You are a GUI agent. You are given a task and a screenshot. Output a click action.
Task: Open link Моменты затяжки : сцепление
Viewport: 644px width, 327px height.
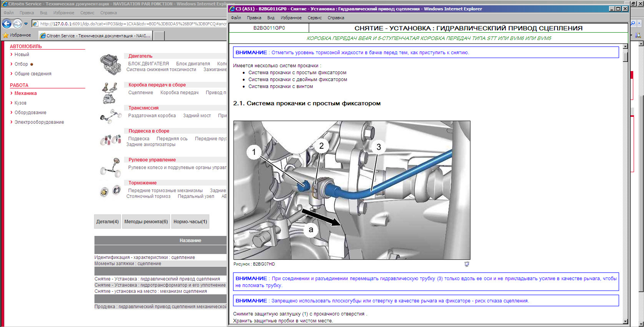pyautogui.click(x=128, y=263)
